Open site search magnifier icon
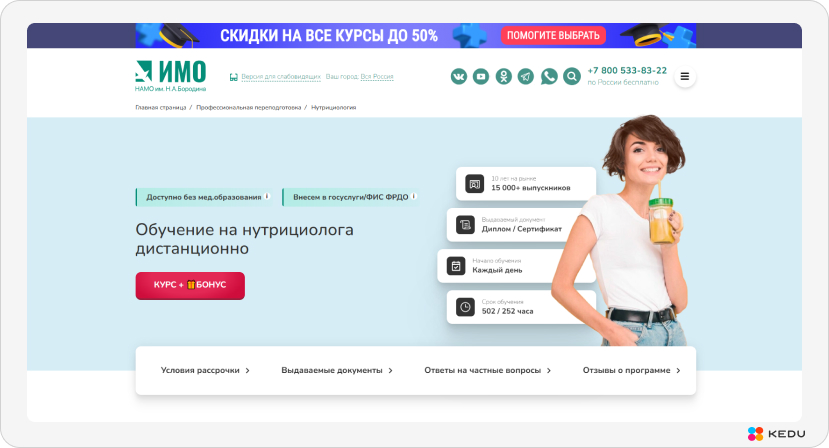The width and height of the screenshot is (829, 448). pos(572,77)
